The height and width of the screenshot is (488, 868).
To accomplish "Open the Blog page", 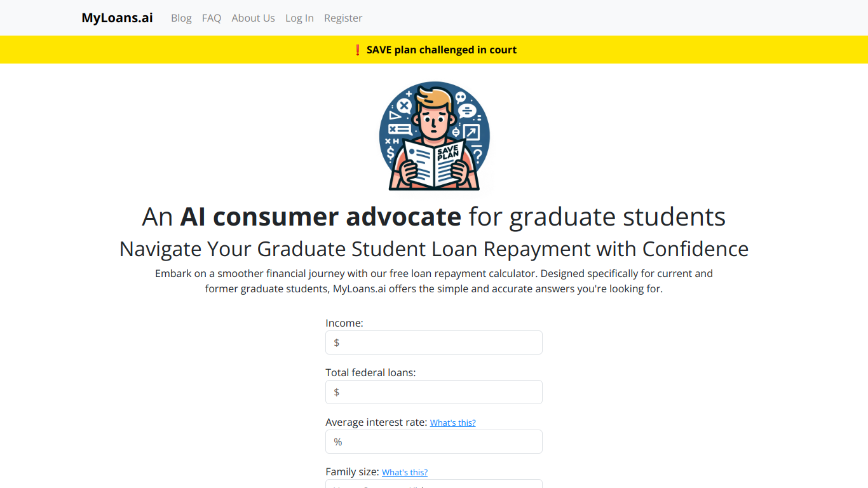I will pyautogui.click(x=181, y=18).
